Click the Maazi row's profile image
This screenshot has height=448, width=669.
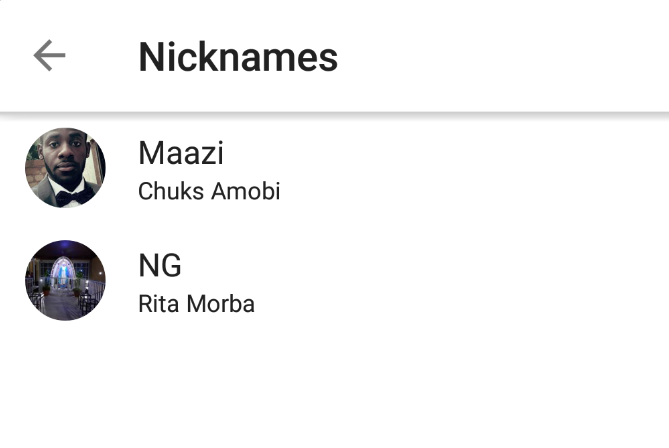pos(65,168)
